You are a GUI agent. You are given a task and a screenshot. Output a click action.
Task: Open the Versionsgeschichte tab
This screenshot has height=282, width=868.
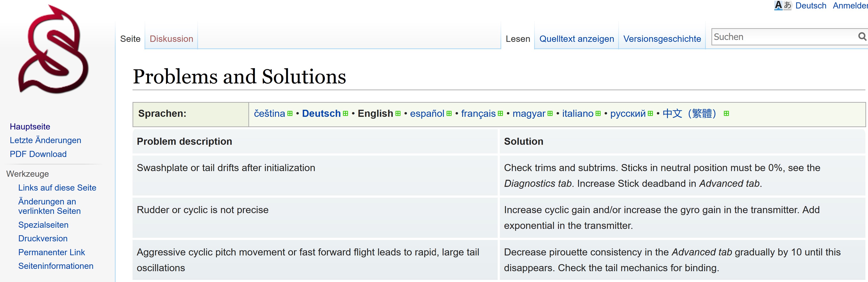click(x=662, y=39)
